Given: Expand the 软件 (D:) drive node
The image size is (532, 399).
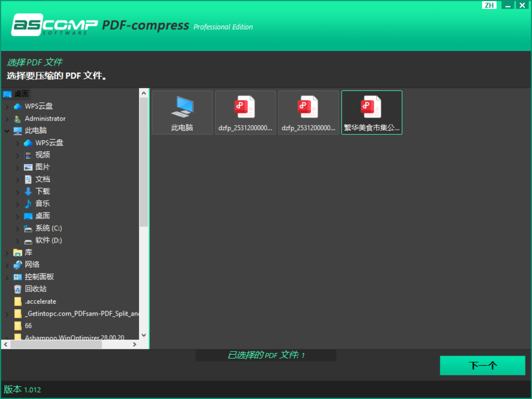Looking at the screenshot, I should click(x=17, y=241).
